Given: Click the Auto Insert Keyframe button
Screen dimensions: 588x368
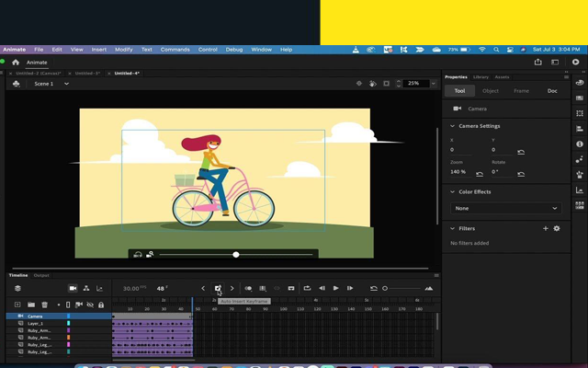Looking at the screenshot, I should 218,288.
